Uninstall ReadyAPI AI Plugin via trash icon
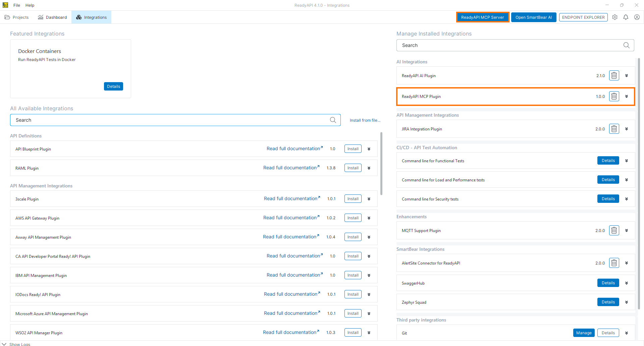 [x=614, y=75]
